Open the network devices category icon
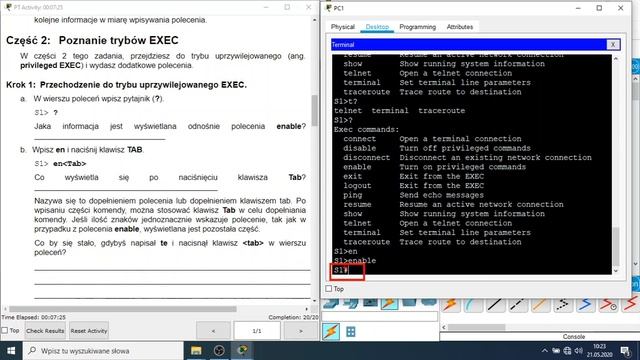The height and width of the screenshot is (360, 640). click(x=331, y=303)
